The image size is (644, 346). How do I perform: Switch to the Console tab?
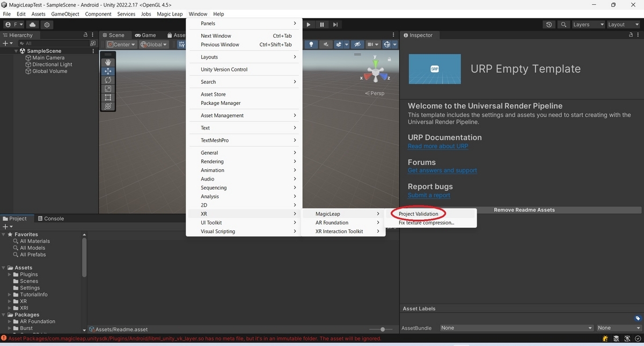pos(50,219)
